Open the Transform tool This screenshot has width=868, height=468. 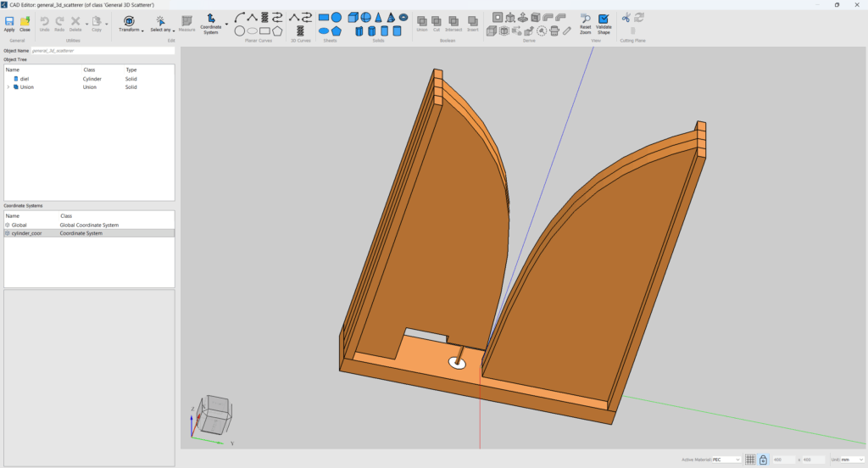(x=129, y=23)
